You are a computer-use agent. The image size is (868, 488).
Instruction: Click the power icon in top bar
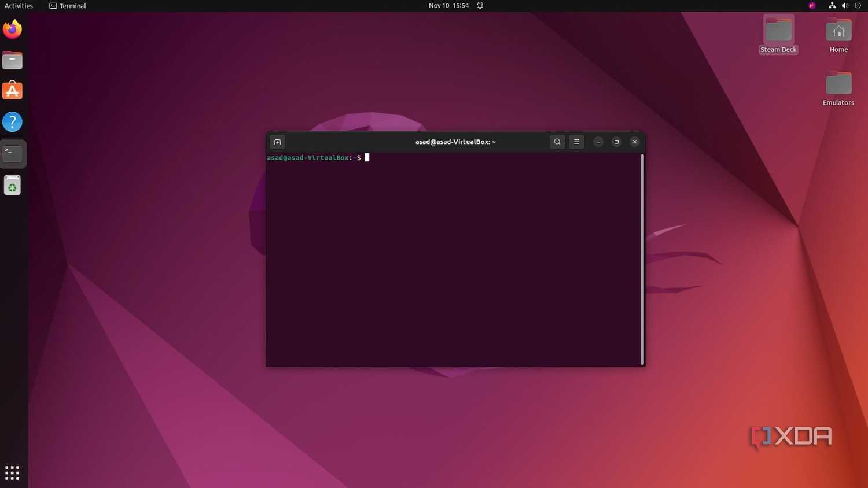click(858, 6)
